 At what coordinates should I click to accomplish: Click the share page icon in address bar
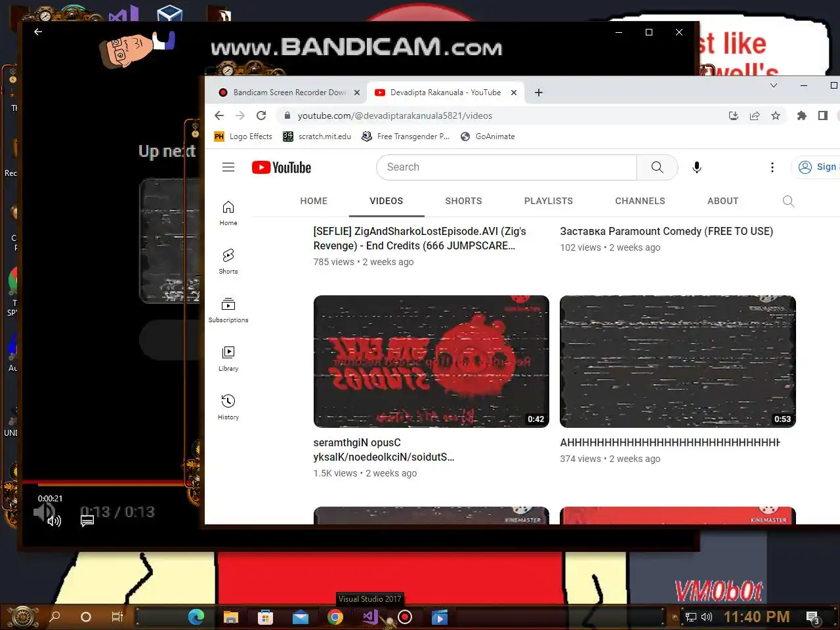pyautogui.click(x=755, y=115)
